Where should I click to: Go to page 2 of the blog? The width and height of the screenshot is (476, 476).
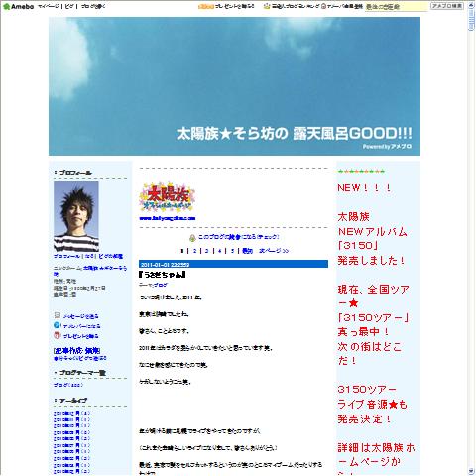[195, 251]
